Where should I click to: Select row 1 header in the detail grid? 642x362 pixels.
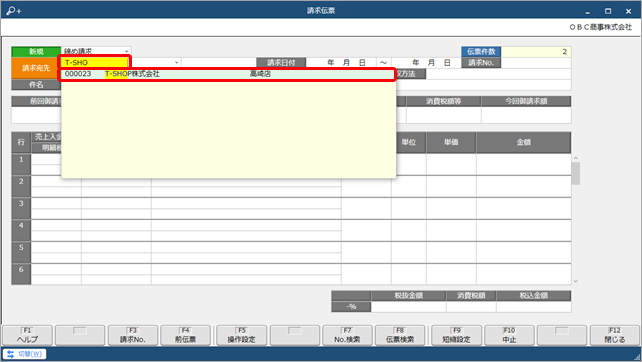(x=21, y=164)
